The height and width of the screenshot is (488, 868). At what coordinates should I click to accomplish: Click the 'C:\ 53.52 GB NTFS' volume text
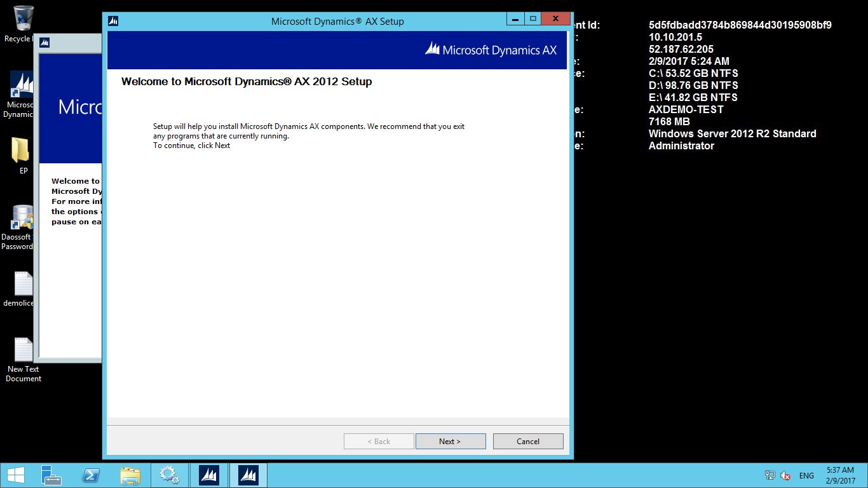[x=693, y=73]
